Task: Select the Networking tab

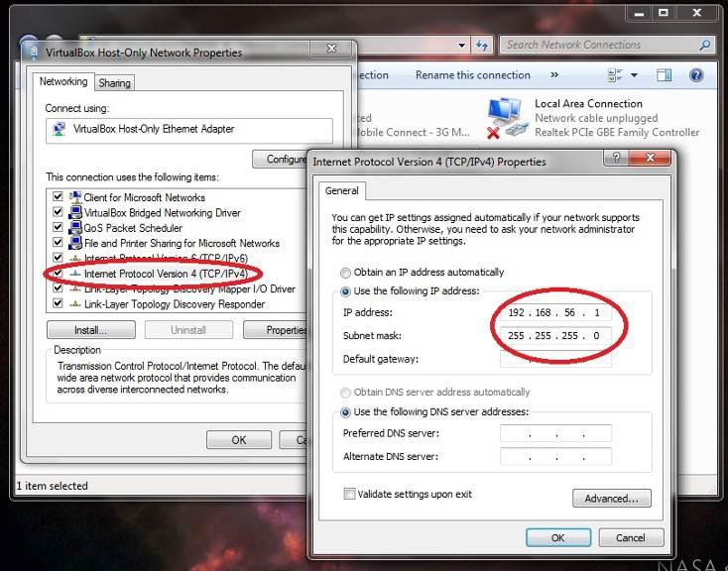Action: 63,81
